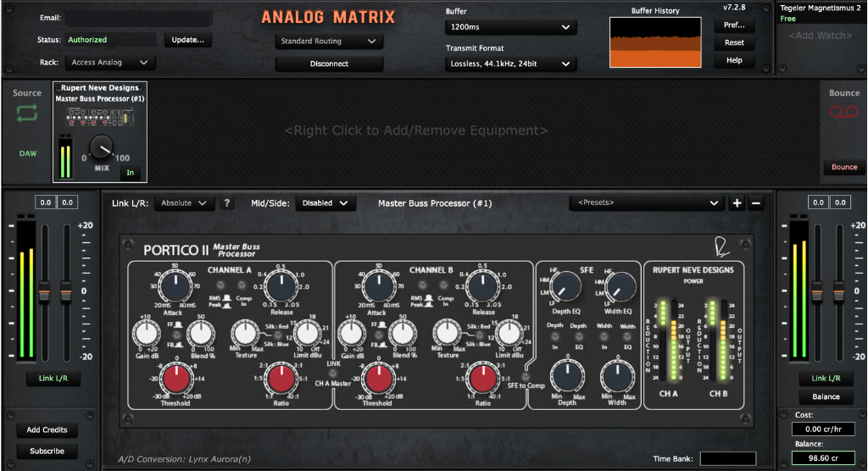Toggle Channel B RMS/Peak switch
Viewport: 868px width, 471px height.
422,285
